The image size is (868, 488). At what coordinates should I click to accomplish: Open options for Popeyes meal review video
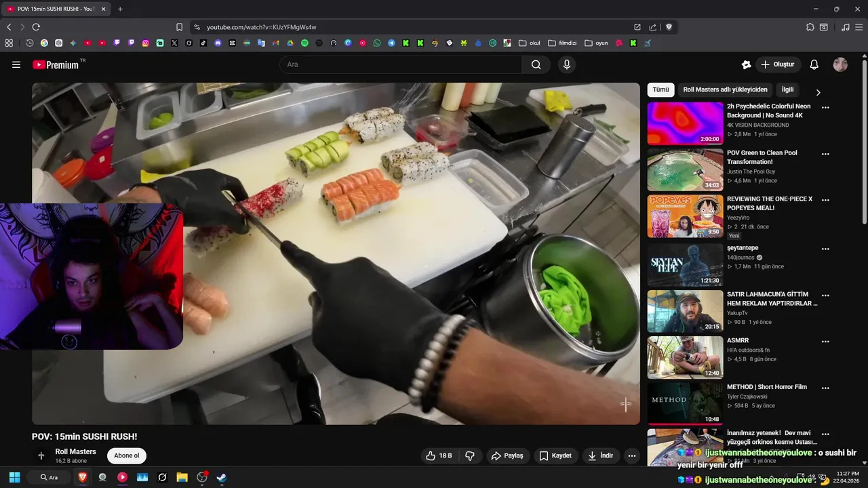tap(825, 200)
